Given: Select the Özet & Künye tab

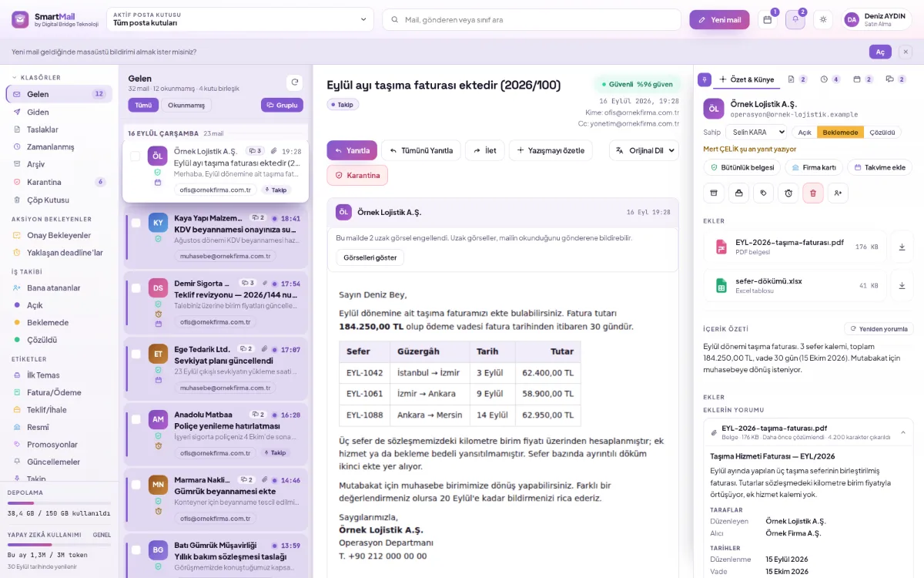Looking at the screenshot, I should 746,79.
